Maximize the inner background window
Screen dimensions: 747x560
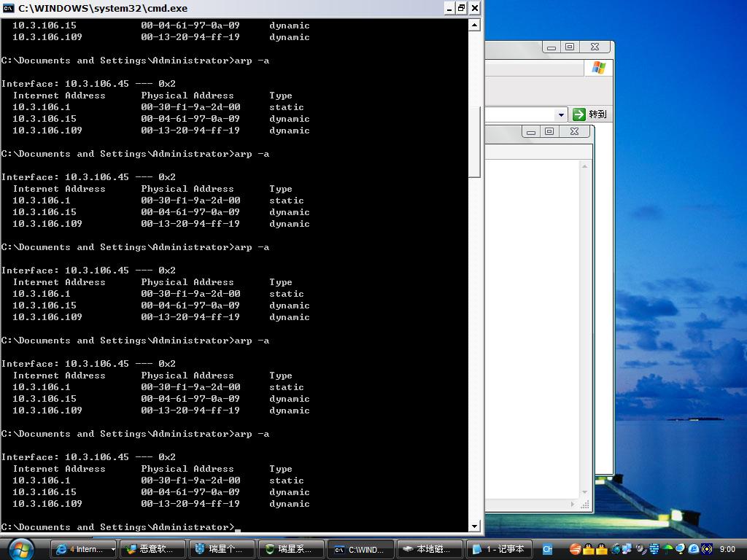pos(549,131)
